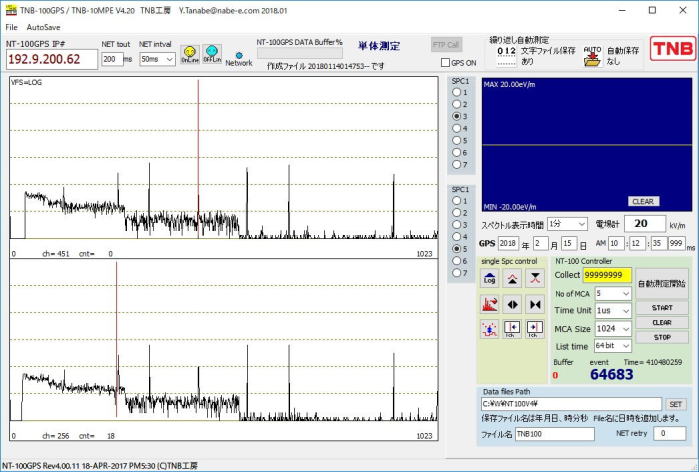Click the GPS day 15 field

pos(568,243)
